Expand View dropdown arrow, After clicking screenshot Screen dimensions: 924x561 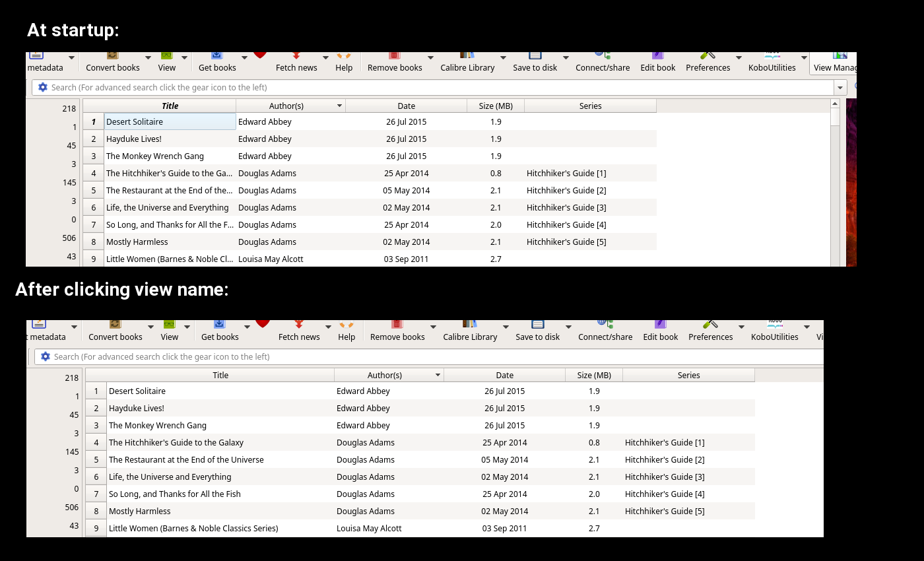pos(187,327)
